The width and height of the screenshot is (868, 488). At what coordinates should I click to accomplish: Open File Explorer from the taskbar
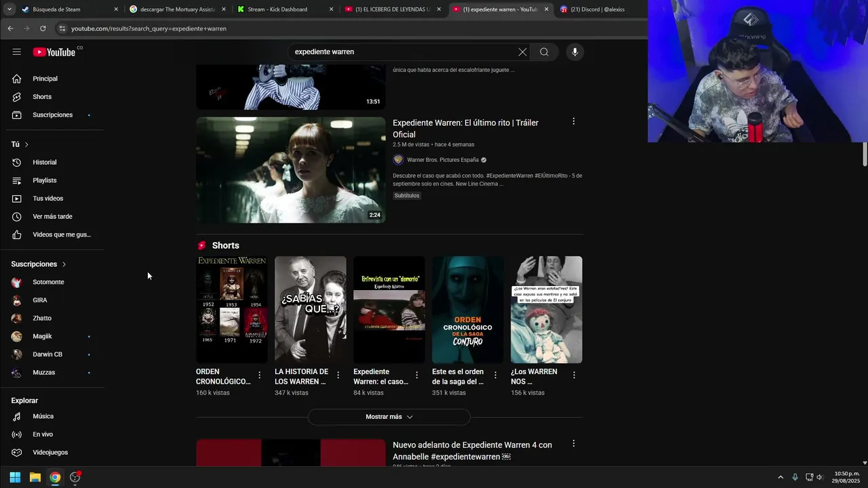coord(35,477)
